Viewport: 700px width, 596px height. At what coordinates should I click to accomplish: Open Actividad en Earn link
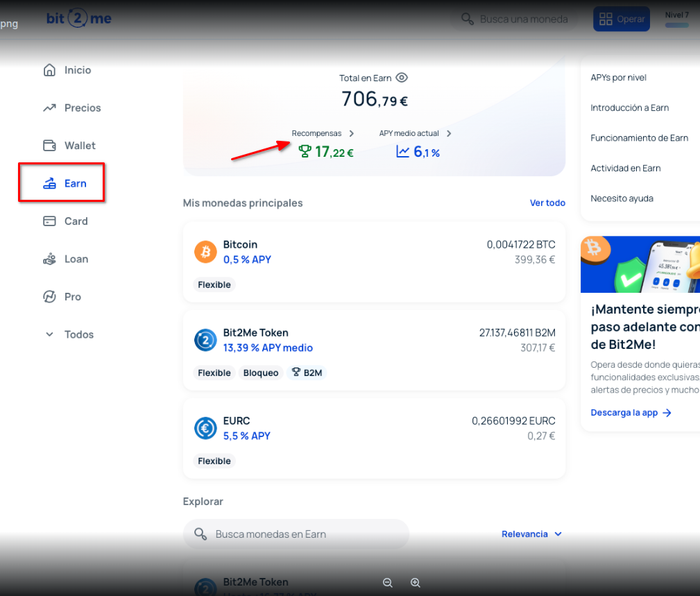(626, 169)
